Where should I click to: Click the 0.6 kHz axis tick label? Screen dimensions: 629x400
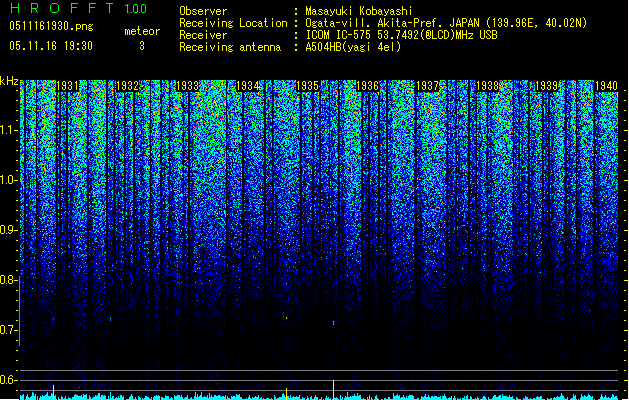[x=7, y=380]
